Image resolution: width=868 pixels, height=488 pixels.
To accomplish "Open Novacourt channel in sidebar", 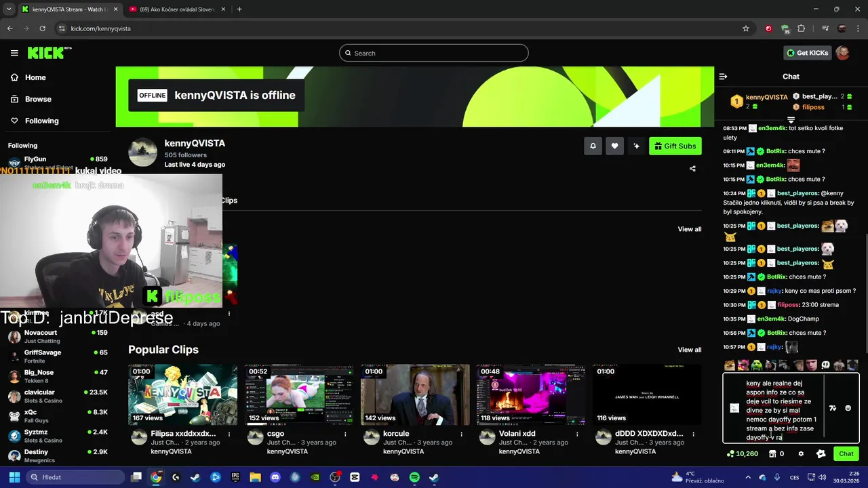I will [58, 336].
